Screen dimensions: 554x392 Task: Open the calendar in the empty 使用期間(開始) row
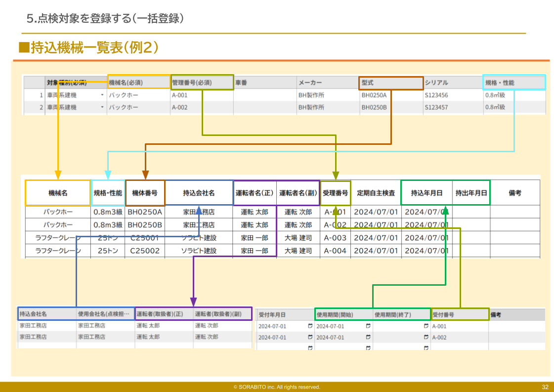tap(368, 348)
